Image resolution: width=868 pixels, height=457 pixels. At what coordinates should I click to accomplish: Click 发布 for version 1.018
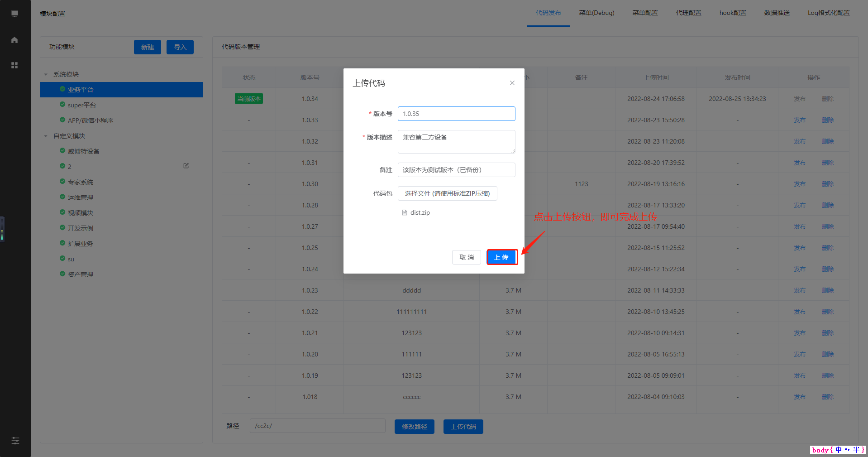pos(800,397)
